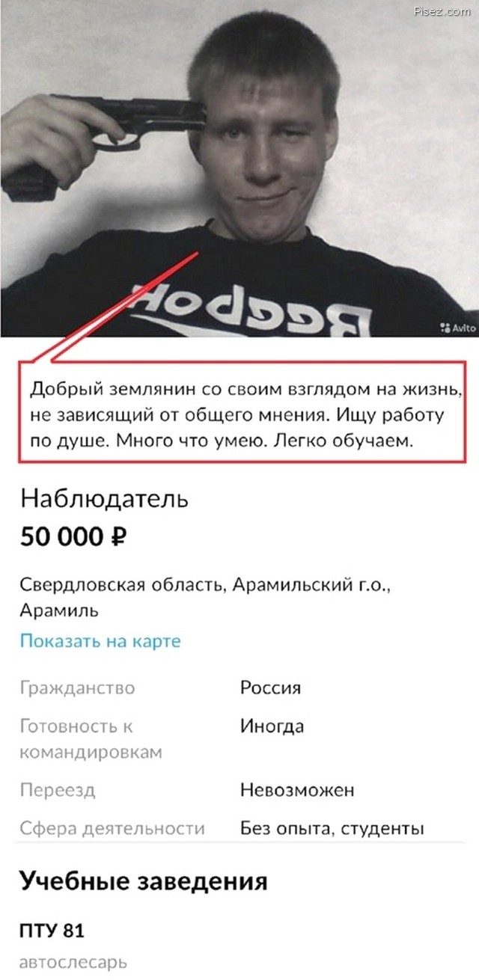The image size is (479, 980).
Task: Click the 'автослесарь' specialty text
Action: 73,961
